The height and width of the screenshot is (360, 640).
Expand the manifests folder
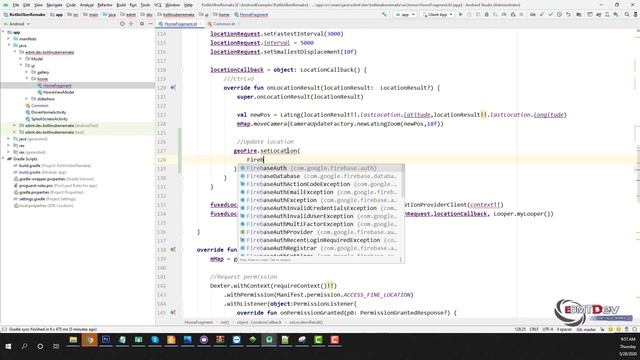tap(9, 39)
